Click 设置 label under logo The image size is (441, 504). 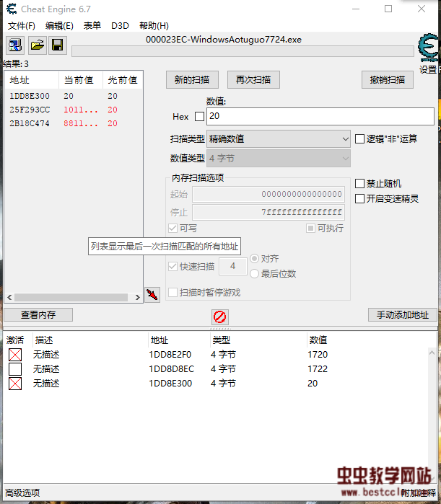[428, 69]
